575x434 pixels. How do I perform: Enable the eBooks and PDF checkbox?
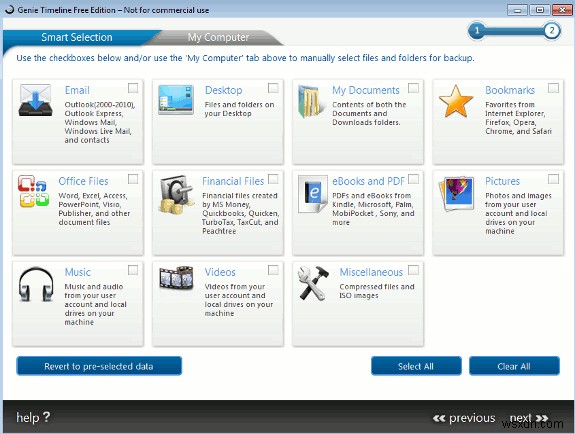(413, 179)
